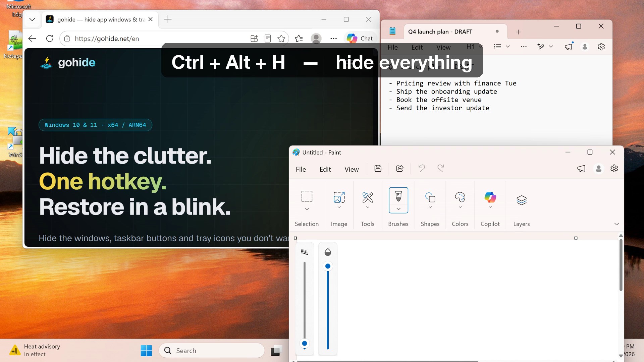The height and width of the screenshot is (362, 644).
Task: Expand the Selection options chevron
Action: point(307,209)
